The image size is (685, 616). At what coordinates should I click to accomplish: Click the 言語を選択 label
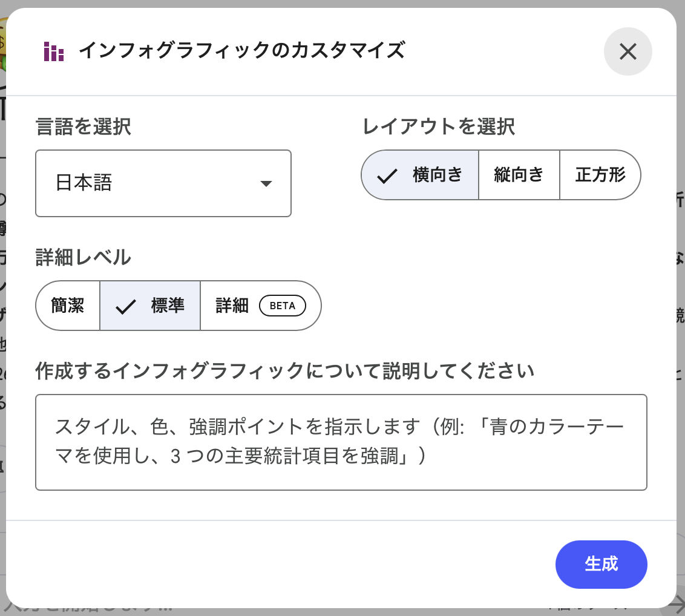pos(83,127)
